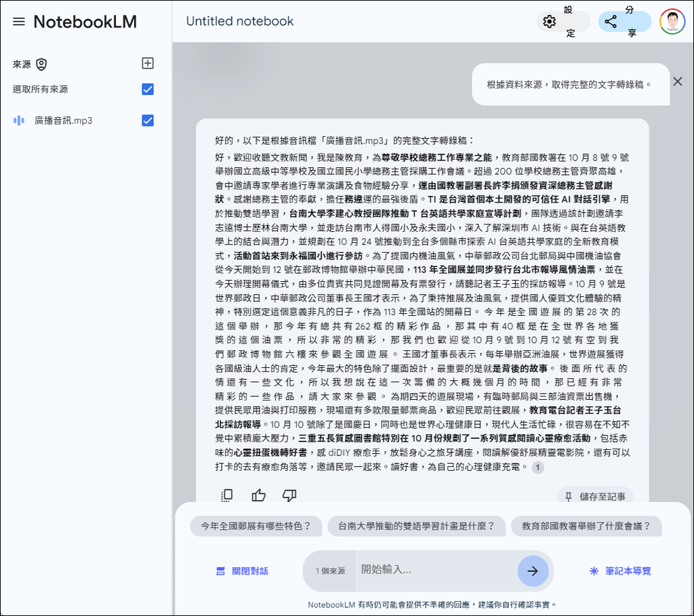Select suggested question 今年全國郵展有哪些特色？

click(x=256, y=526)
